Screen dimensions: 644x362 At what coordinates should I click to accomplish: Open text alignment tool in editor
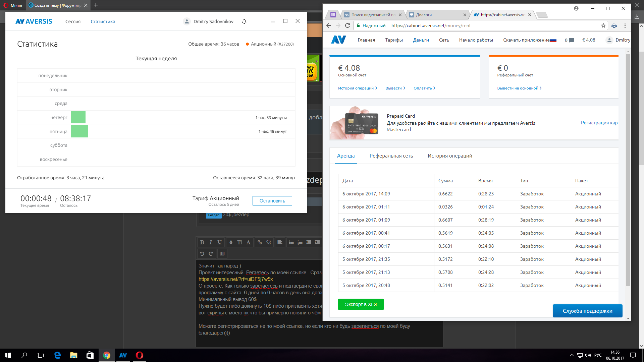280,242
